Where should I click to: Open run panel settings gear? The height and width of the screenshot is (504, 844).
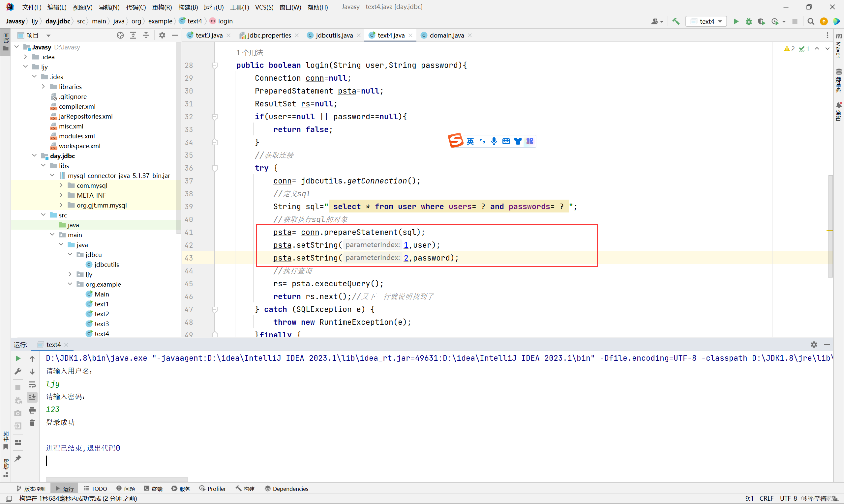pos(814,344)
